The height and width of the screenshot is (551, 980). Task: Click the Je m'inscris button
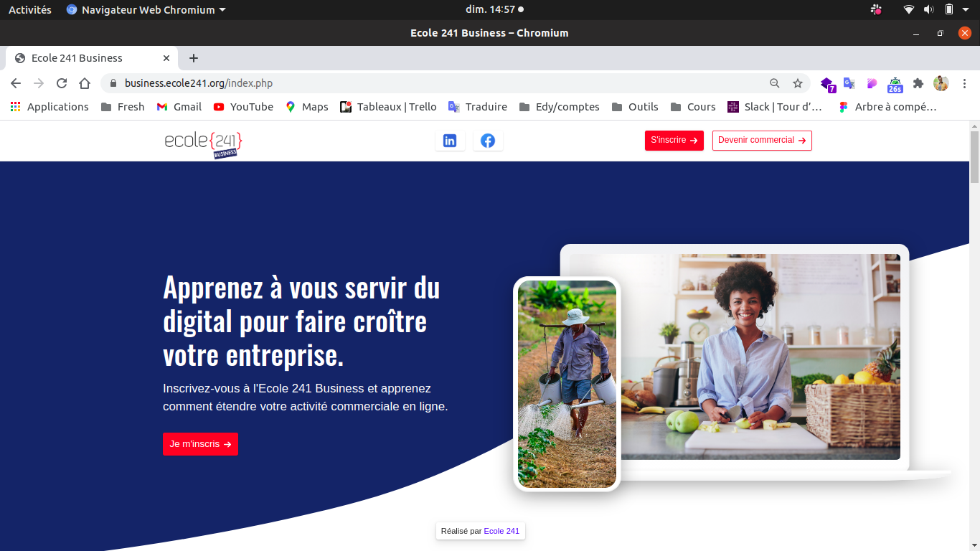pyautogui.click(x=200, y=444)
